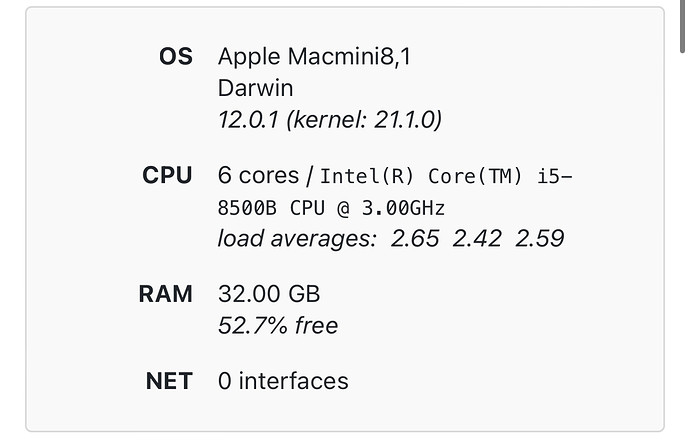Select the Apple Macmini8,1 model text

click(314, 57)
